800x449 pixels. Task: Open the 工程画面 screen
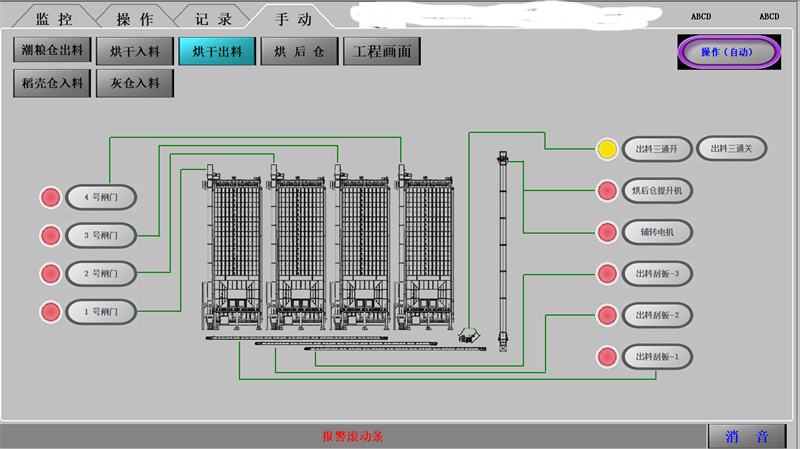coord(381,52)
